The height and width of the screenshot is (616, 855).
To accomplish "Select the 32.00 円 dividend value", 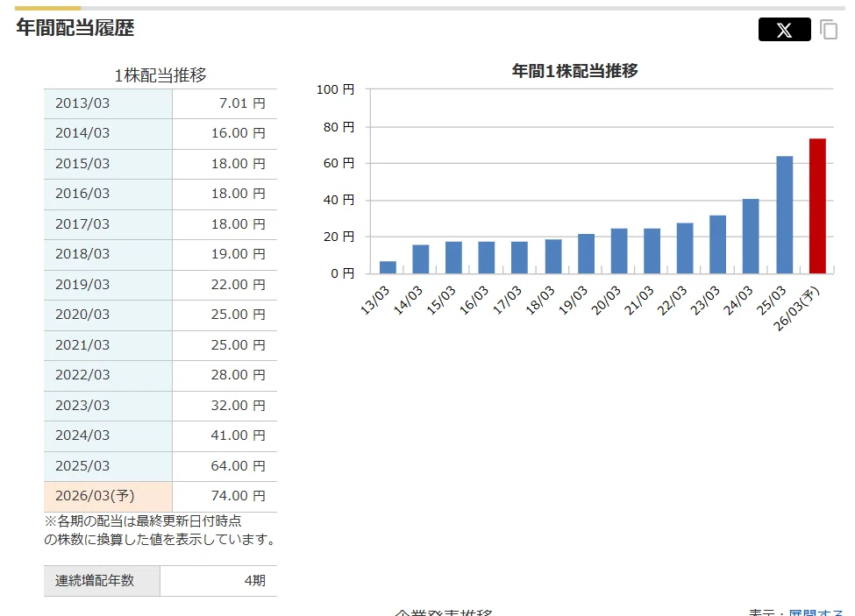I will coord(239,405).
